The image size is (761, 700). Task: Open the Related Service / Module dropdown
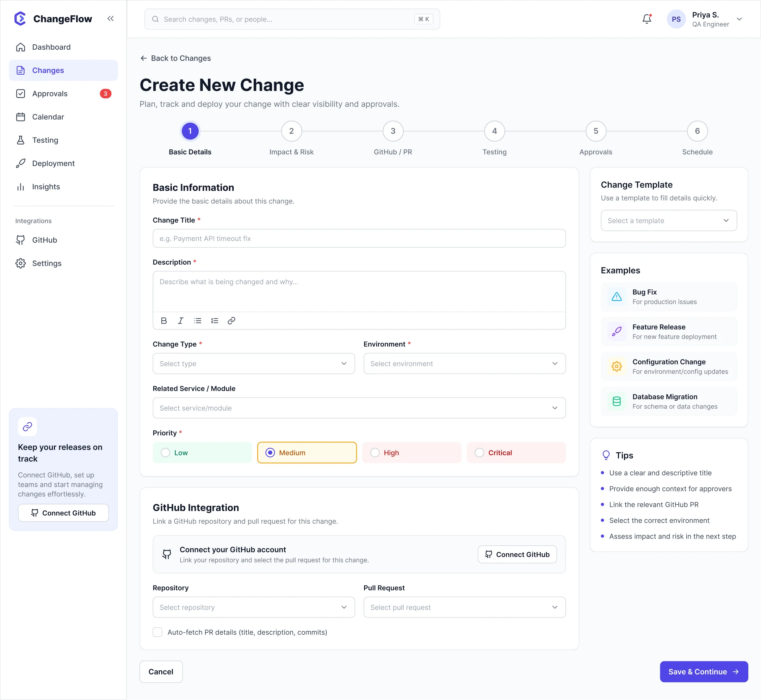click(359, 408)
